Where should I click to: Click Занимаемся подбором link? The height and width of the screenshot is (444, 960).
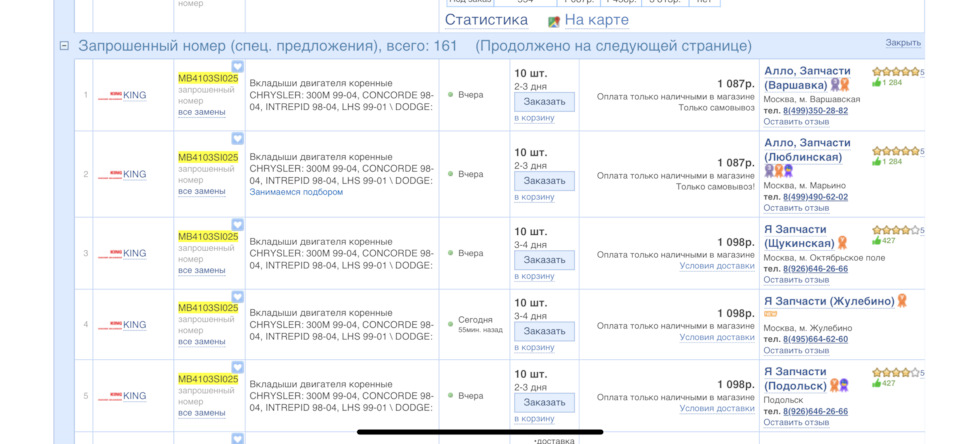click(296, 192)
